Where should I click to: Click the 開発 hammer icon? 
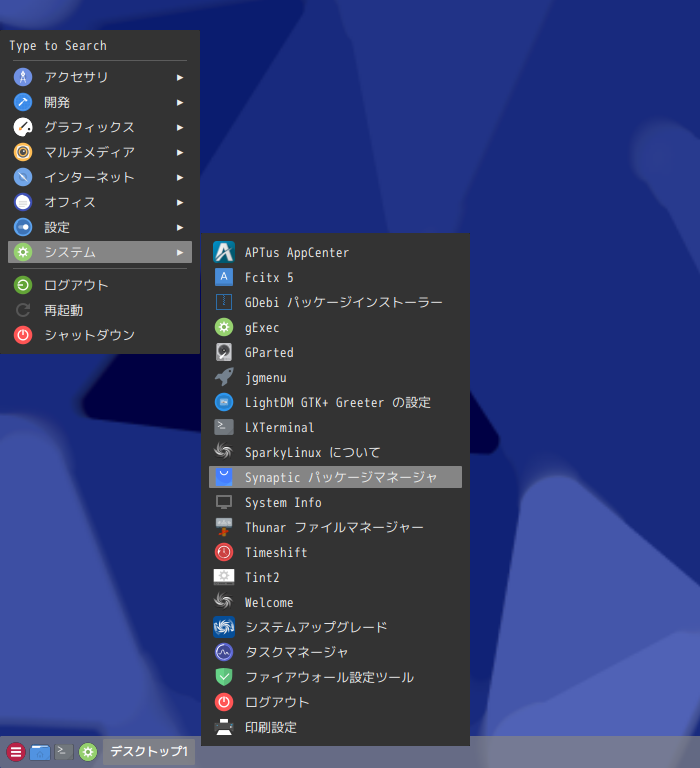(23, 102)
